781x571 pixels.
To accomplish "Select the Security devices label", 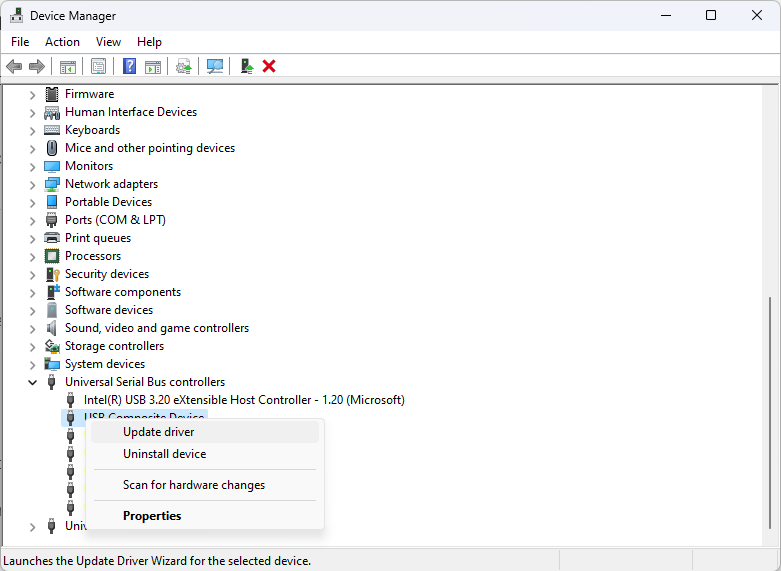I will pos(107,274).
